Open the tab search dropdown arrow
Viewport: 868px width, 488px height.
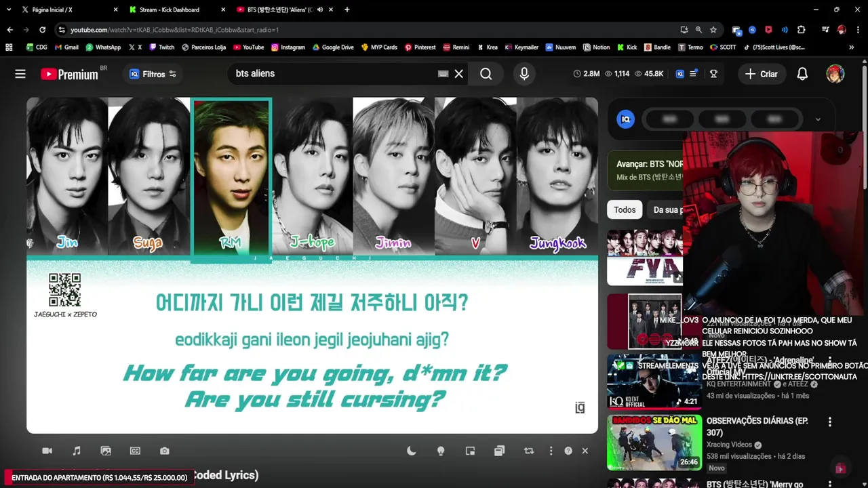click(x=9, y=9)
